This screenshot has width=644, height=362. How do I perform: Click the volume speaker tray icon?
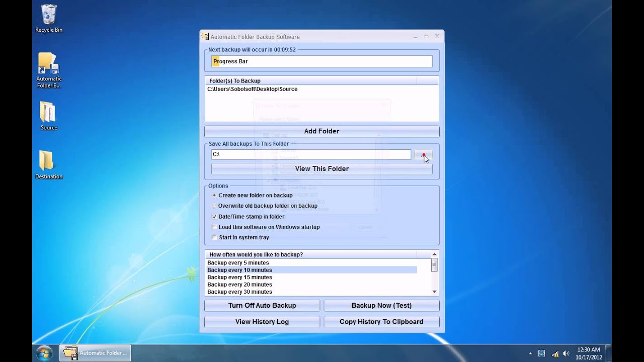coord(567,353)
